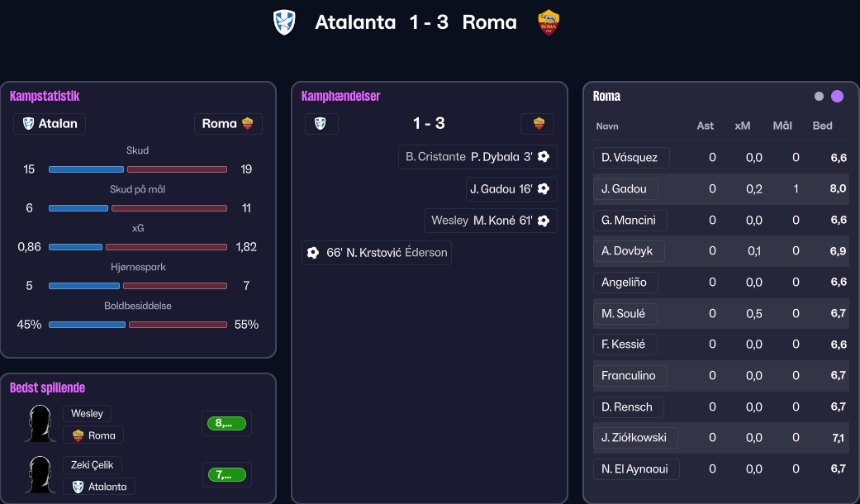Click the Atalanta crest in the top header
The image size is (860, 504).
[x=284, y=22]
